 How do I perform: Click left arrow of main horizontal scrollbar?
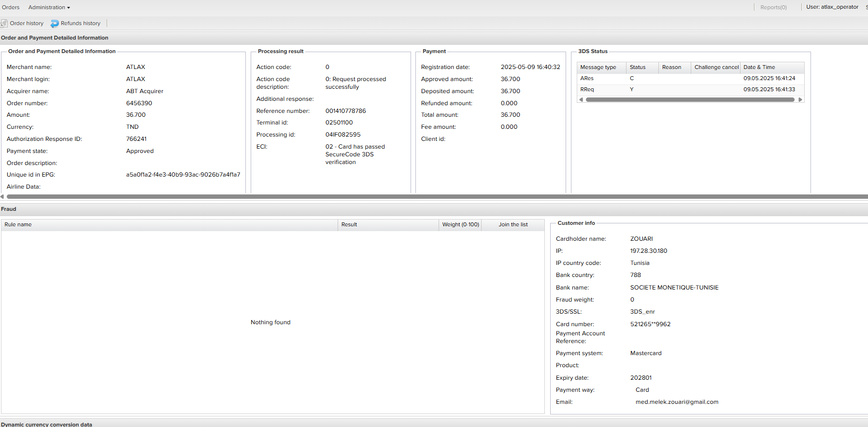(x=2, y=196)
